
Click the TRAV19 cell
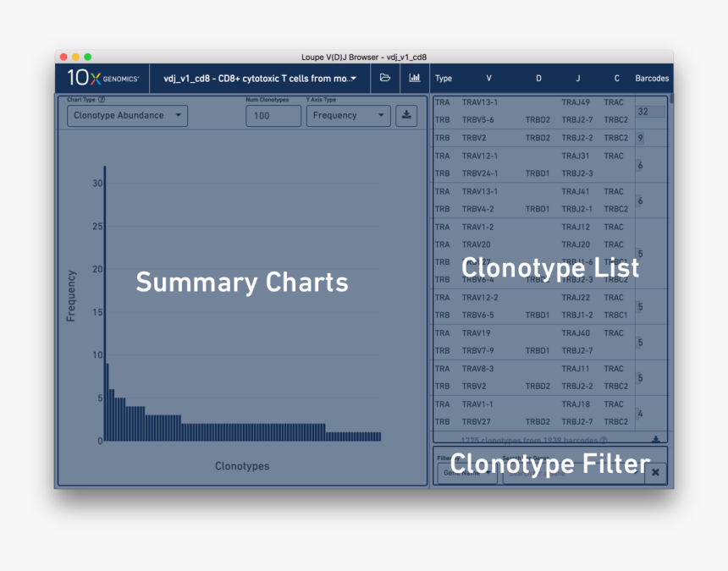point(476,333)
